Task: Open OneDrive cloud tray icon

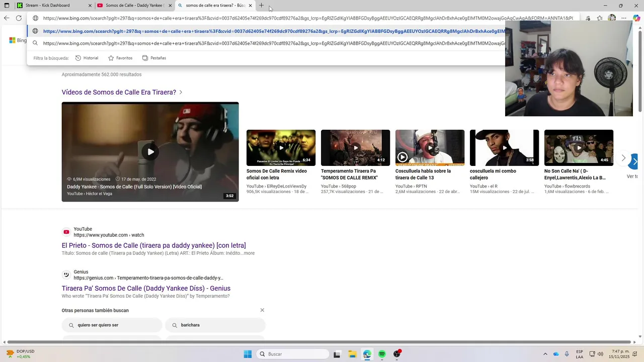Action: pos(556,354)
